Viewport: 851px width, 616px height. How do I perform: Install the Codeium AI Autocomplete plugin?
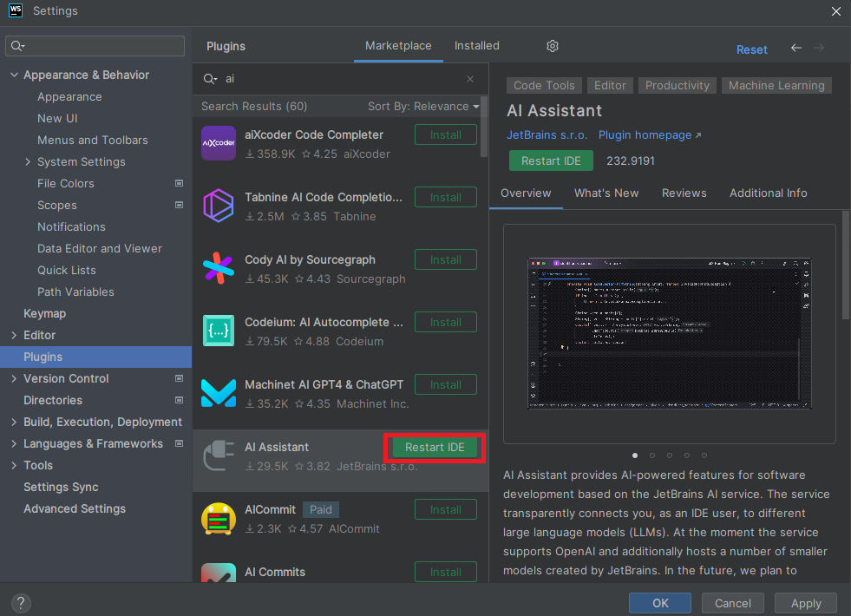(446, 322)
